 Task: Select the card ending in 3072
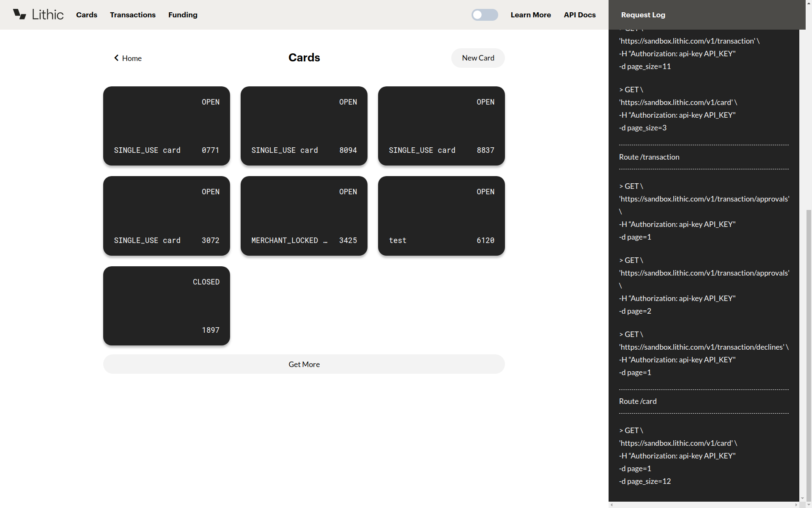pyautogui.click(x=167, y=216)
